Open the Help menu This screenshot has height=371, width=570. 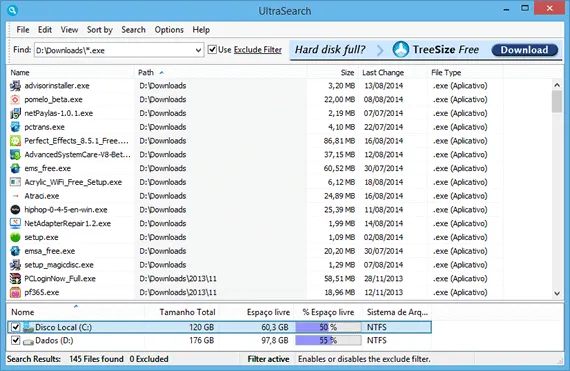[201, 30]
